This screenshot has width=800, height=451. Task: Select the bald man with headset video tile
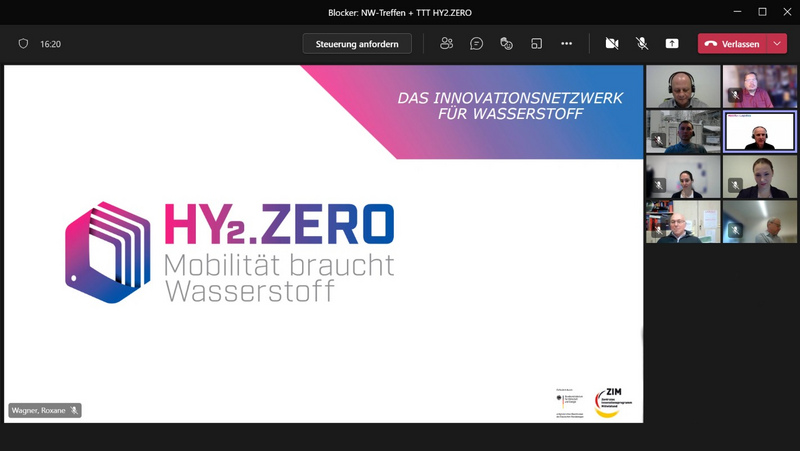tap(683, 86)
